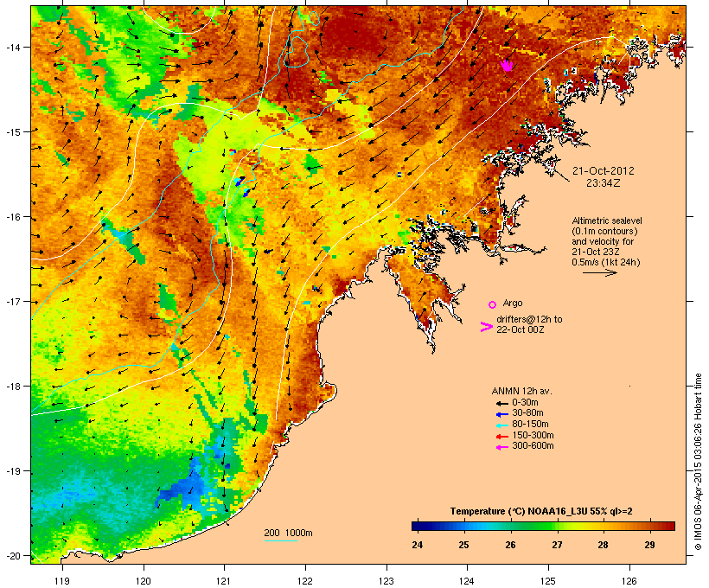The width and height of the screenshot is (709, 588).
Task: Click the latitude label -20
Action: pyautogui.click(x=12, y=556)
